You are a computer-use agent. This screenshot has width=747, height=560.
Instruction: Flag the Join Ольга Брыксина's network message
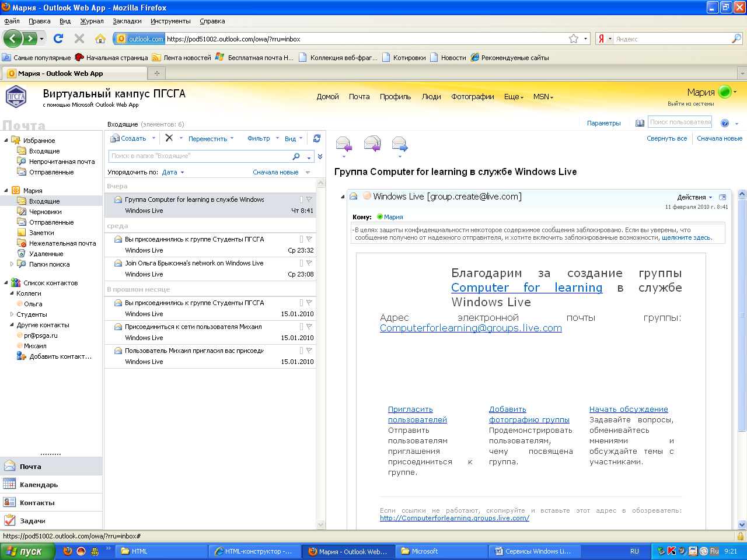pos(309,263)
